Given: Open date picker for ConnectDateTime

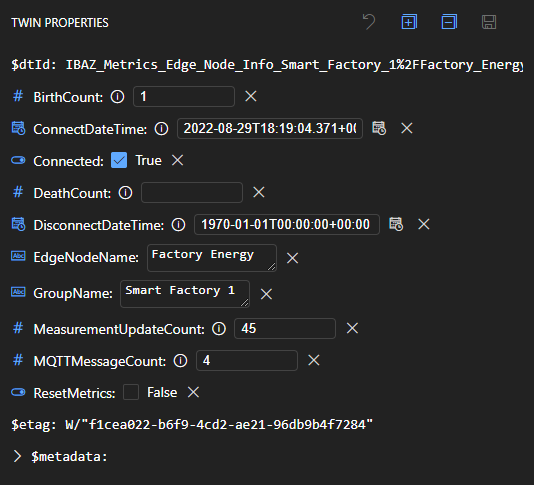Looking at the screenshot, I should pos(379,128).
